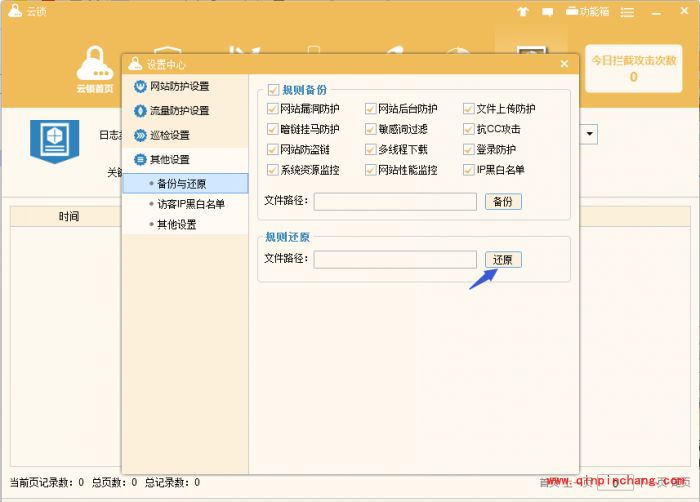The height and width of the screenshot is (502, 700).
Task: Open the dropdown arrow behind the dialog
Action: coord(590,134)
